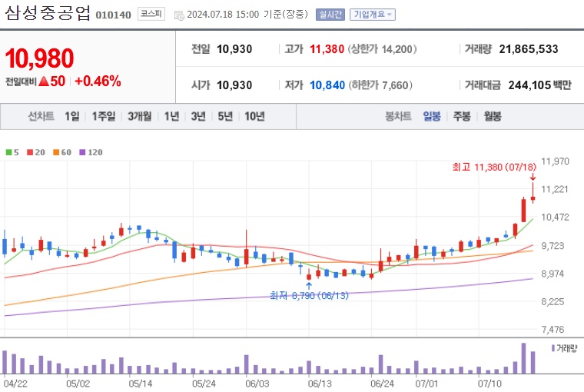The image size is (584, 392).
Task: Select the 1주일 line chart tab
Action: (x=104, y=116)
